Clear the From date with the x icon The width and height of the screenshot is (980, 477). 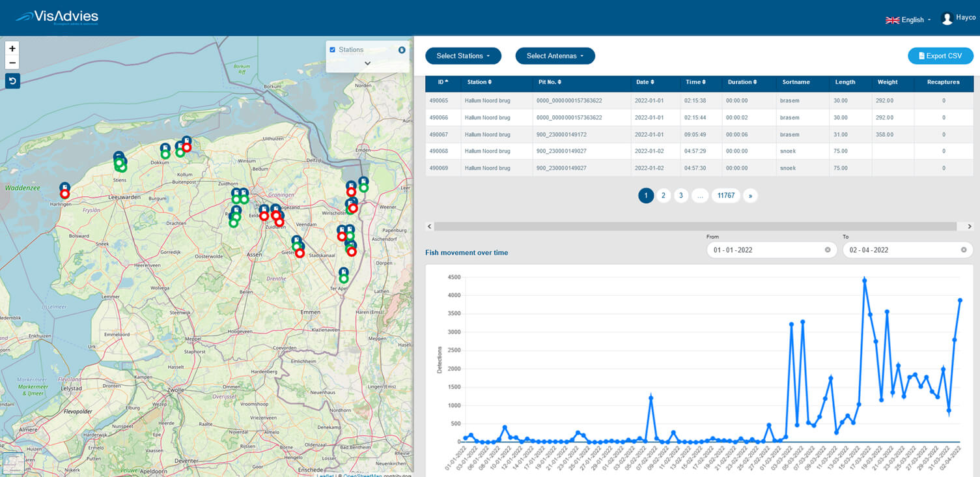[x=828, y=250]
